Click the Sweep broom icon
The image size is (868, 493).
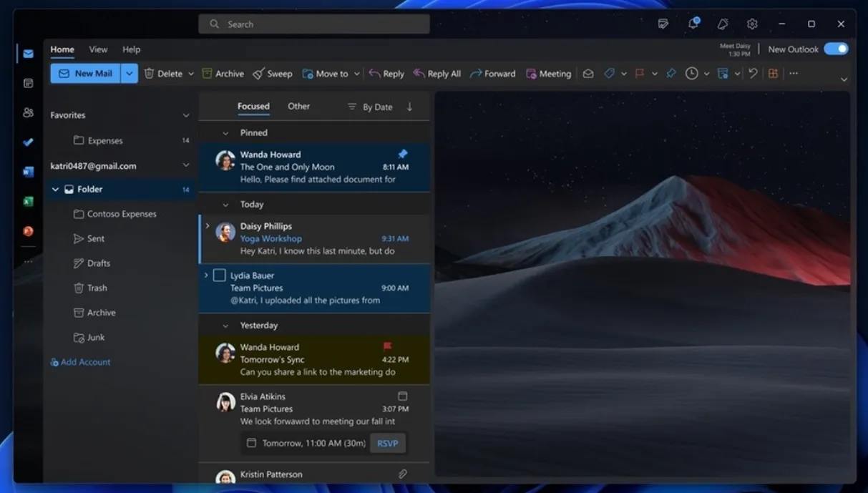(259, 74)
